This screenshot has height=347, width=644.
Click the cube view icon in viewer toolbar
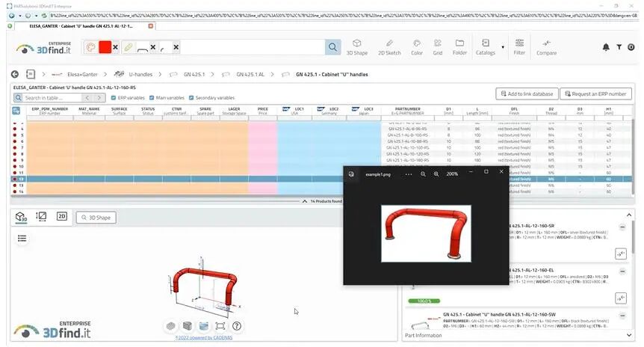(x=188, y=326)
